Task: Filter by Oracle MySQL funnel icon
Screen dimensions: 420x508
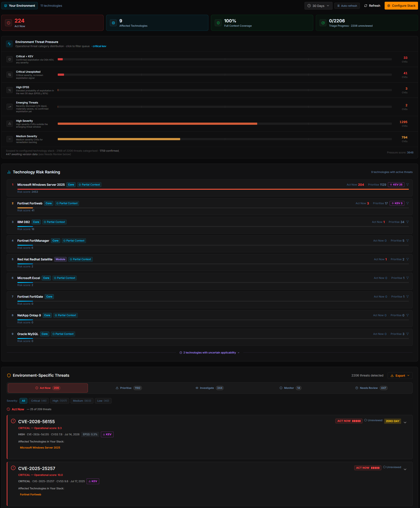Action: (407, 334)
